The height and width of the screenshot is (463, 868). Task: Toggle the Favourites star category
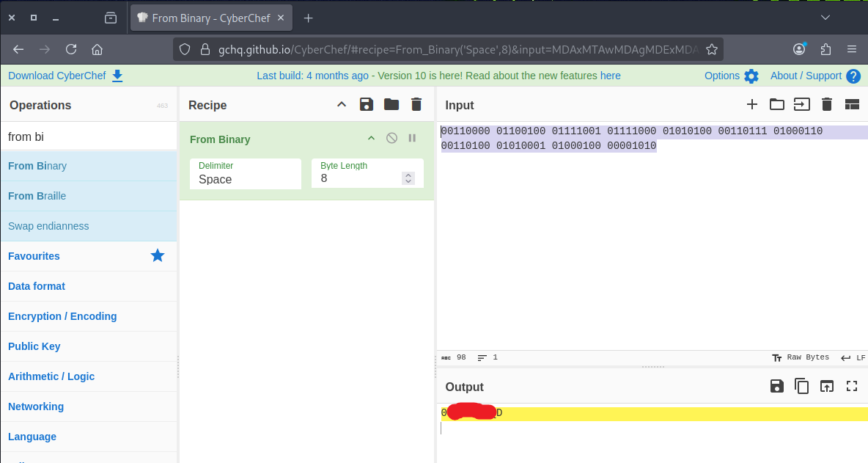coord(158,256)
